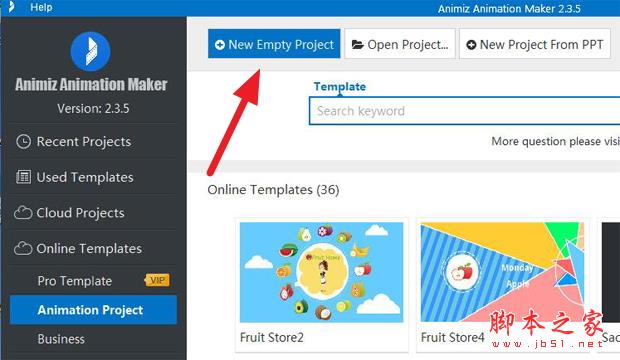This screenshot has height=360, width=620.
Task: Click the cloud icon beside Online Templates
Action: [x=23, y=248]
